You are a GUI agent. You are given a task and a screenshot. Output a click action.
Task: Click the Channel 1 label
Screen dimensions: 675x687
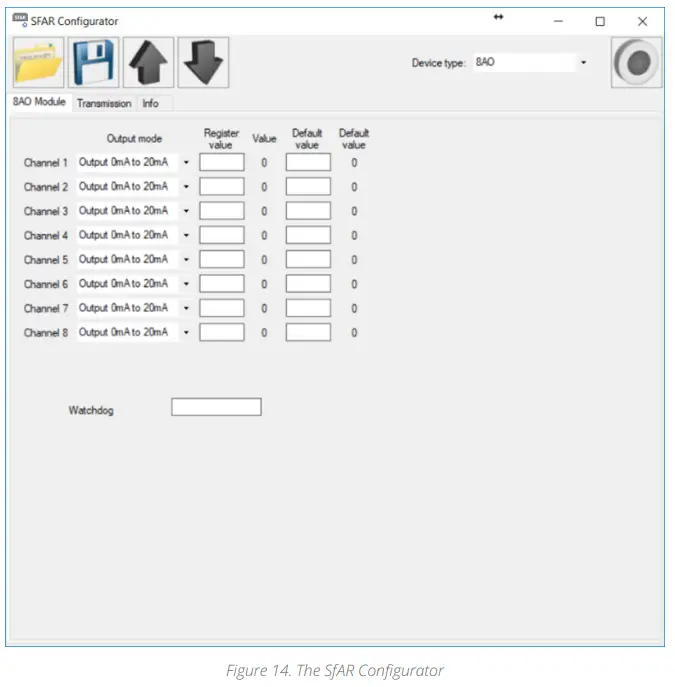tap(46, 163)
